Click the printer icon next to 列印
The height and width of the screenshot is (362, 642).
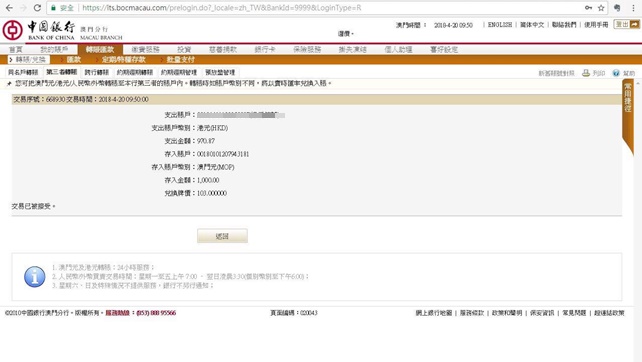[586, 73]
